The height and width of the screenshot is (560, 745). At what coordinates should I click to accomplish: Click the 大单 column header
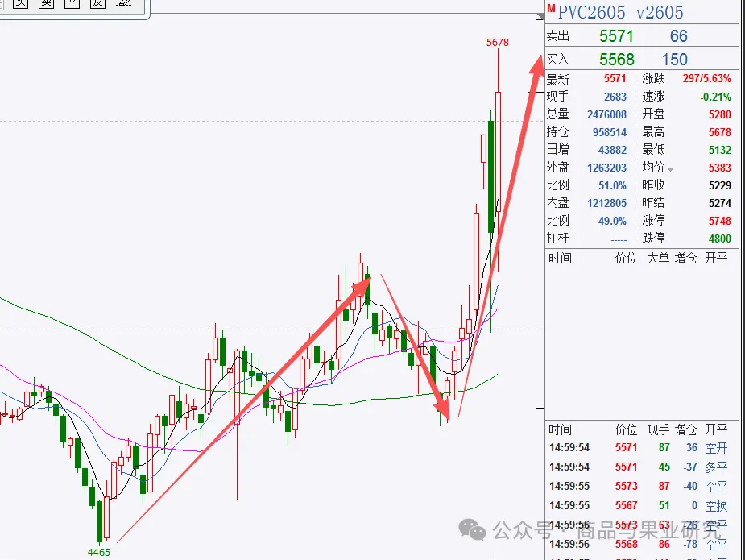point(658,258)
